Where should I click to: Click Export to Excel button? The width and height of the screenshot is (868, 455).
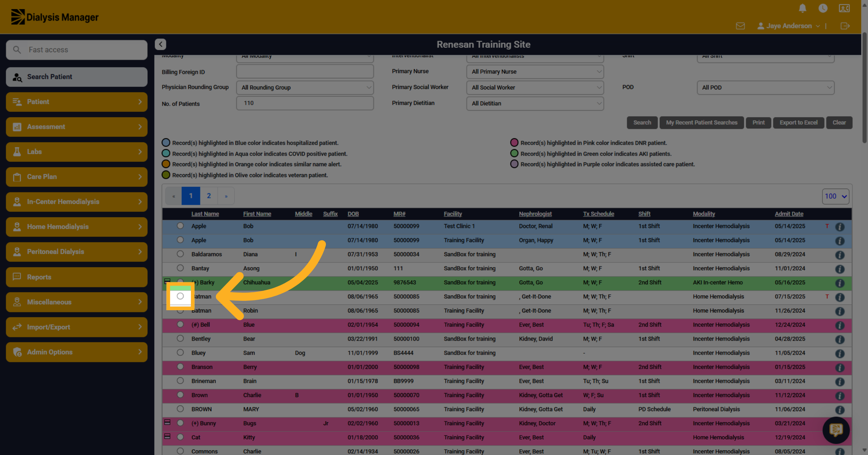point(799,123)
